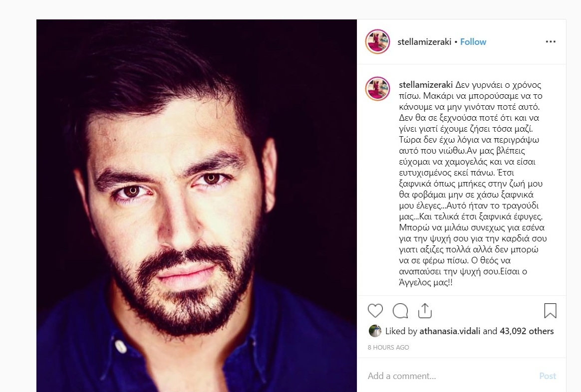Open stellamizeraki username in the caption
This screenshot has height=392, width=581.
click(426, 85)
